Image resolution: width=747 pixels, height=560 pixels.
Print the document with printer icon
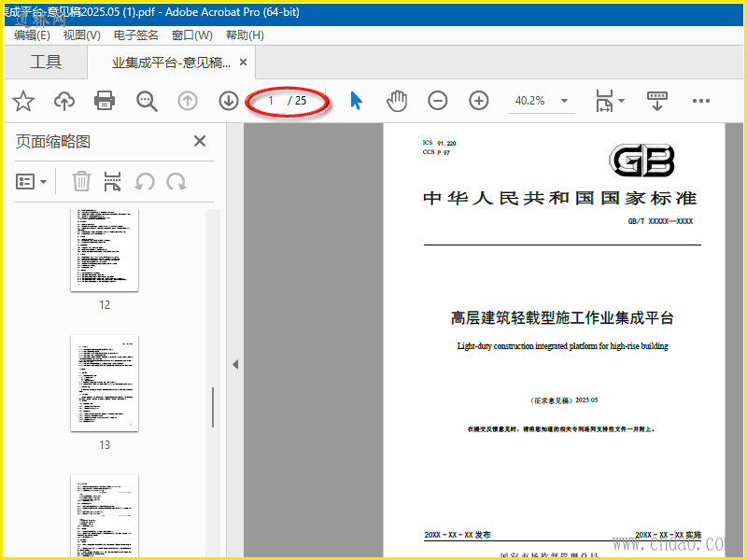pos(105,101)
